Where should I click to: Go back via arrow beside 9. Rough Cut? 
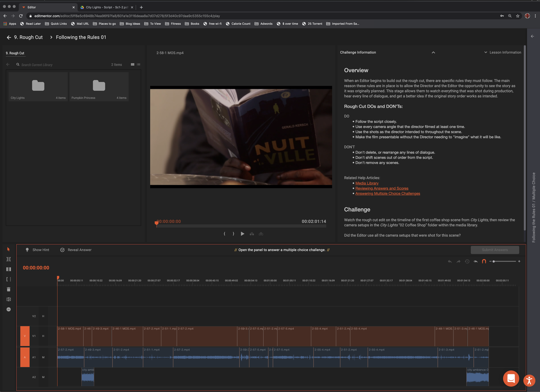point(9,37)
